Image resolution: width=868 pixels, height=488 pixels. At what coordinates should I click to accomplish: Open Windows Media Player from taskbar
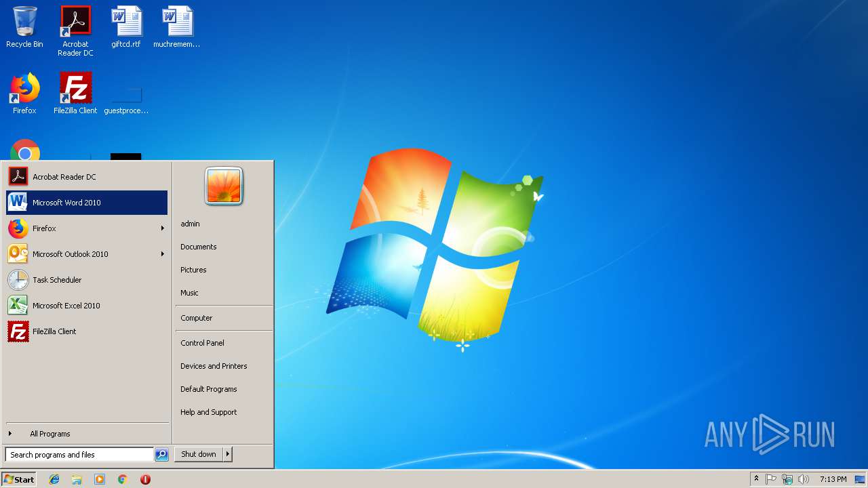coord(100,479)
